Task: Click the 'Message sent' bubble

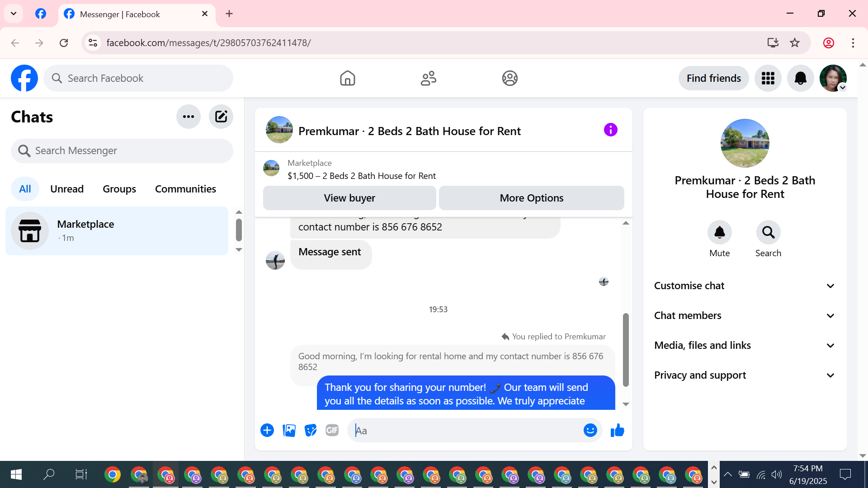Action: coord(330,255)
